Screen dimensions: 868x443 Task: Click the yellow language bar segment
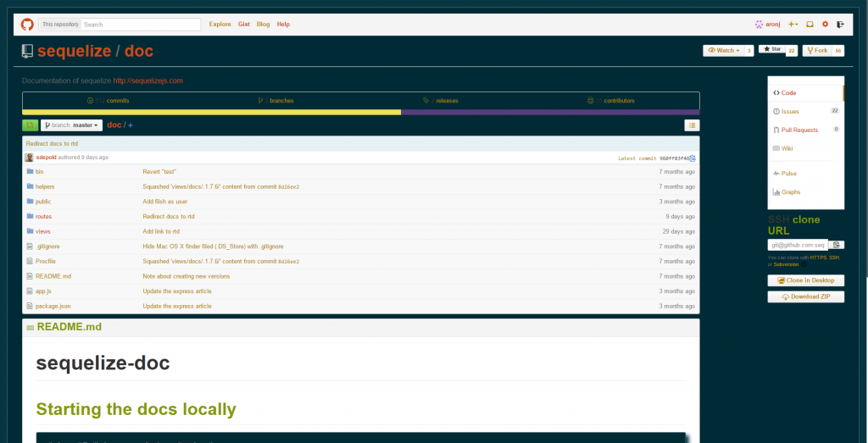coord(211,113)
